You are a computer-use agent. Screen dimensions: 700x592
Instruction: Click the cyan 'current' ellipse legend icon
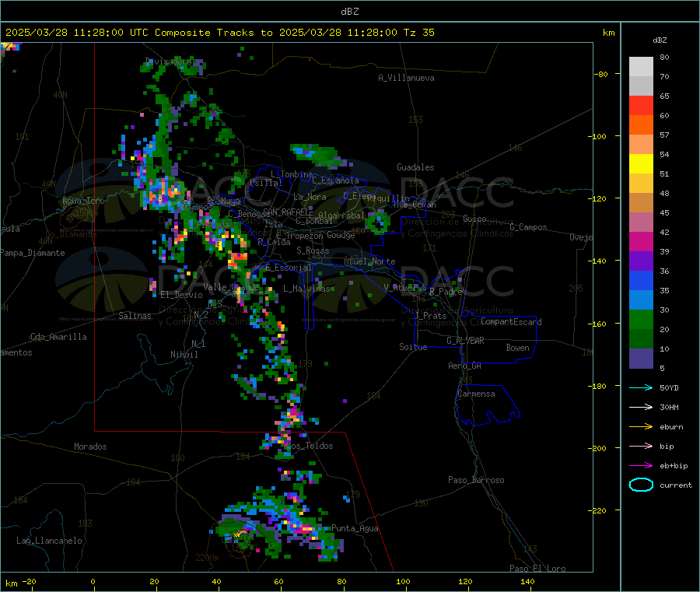click(x=641, y=485)
